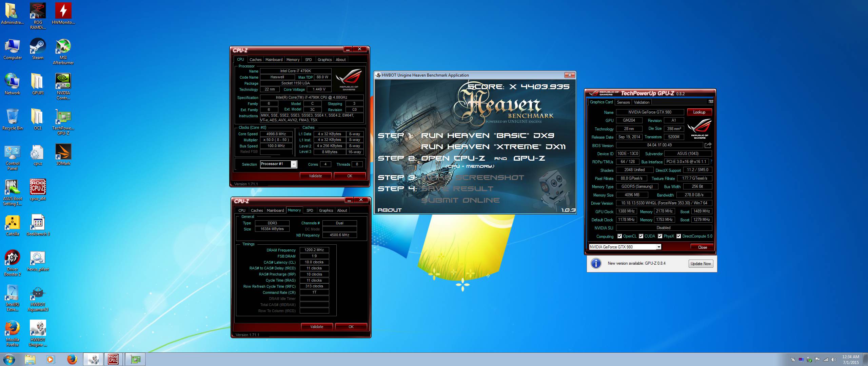Open hexus_pifast desktop shortcut
The width and height of the screenshot is (868, 366).
pyautogui.click(x=38, y=260)
